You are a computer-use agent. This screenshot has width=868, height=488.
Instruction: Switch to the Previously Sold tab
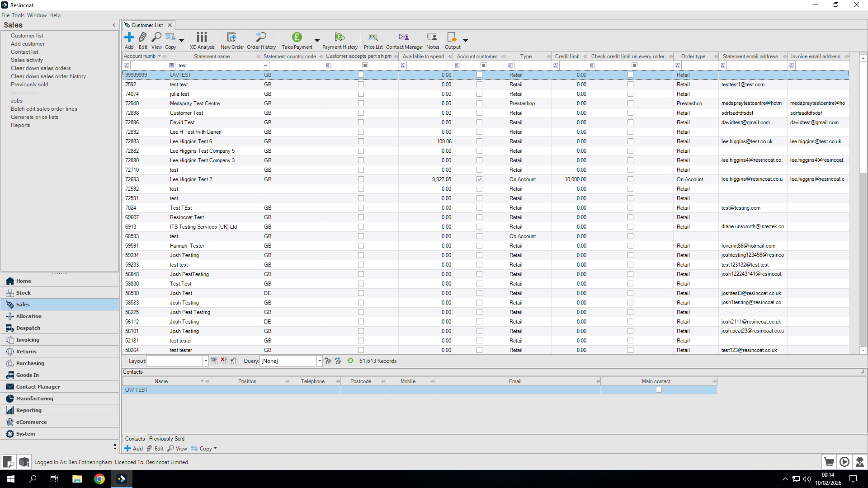pos(166,439)
